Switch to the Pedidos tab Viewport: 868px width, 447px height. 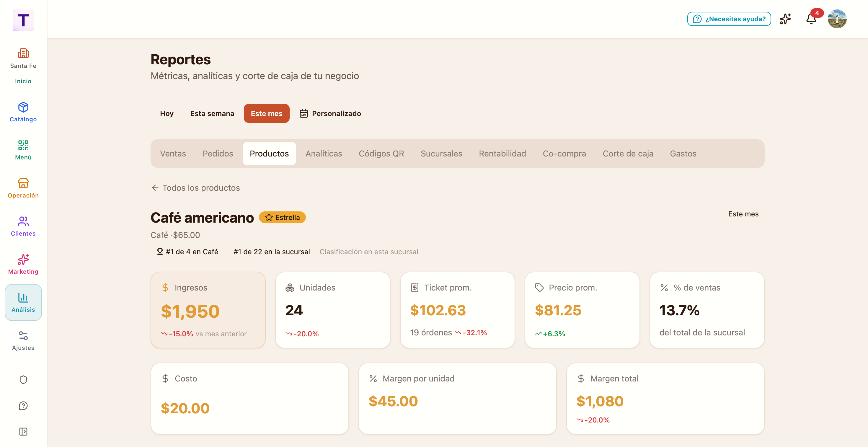point(218,154)
